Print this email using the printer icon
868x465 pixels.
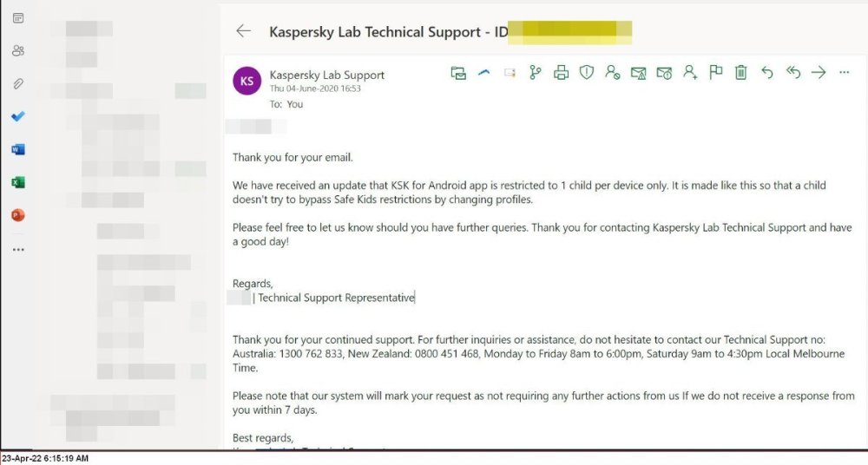click(561, 73)
